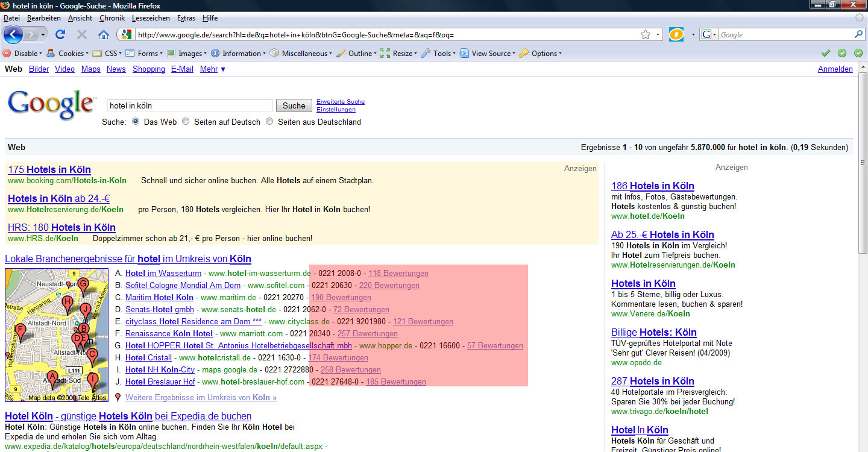Click the last green circle check status icon
This screenshot has height=452, width=868.
coord(858,53)
